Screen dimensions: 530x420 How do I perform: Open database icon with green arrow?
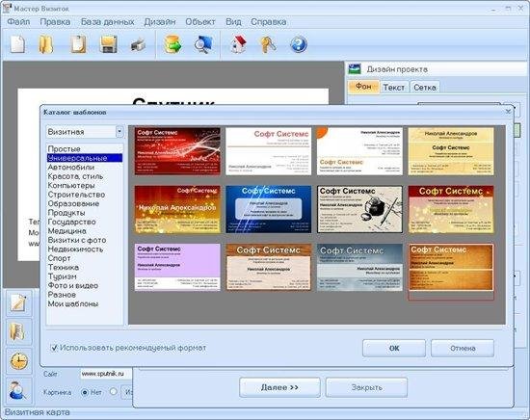point(172,44)
